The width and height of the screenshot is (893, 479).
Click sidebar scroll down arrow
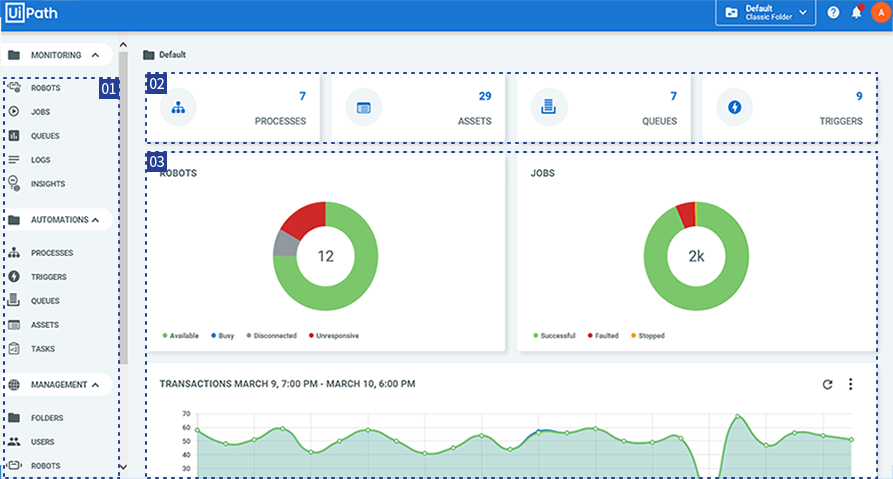(123, 467)
